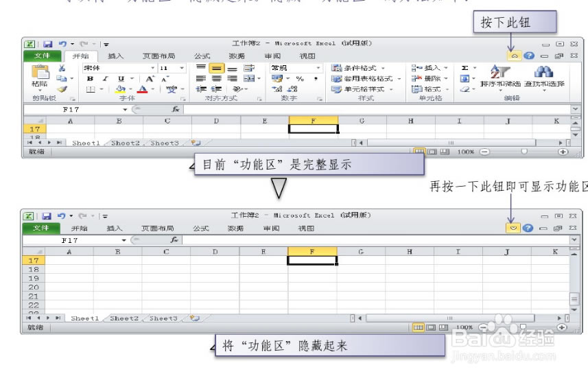This screenshot has width=588, height=376.
Task: Open File (文件) tab in upper window
Action: (x=42, y=56)
